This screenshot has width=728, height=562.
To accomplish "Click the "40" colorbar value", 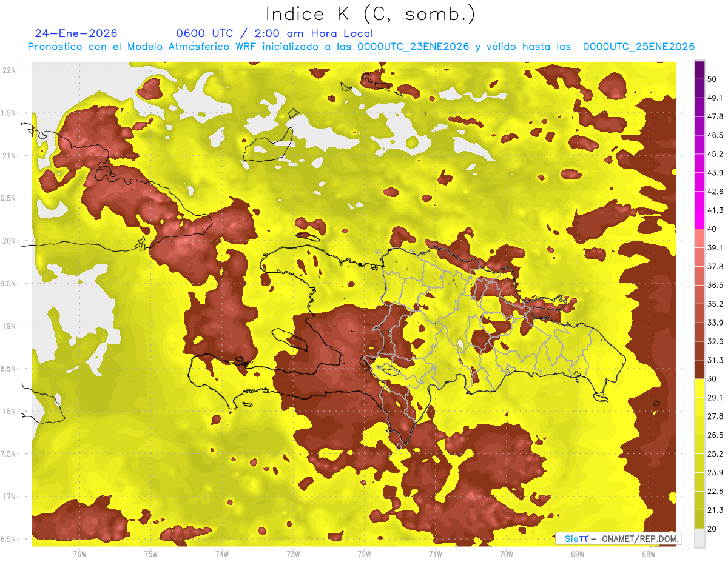I will [712, 229].
